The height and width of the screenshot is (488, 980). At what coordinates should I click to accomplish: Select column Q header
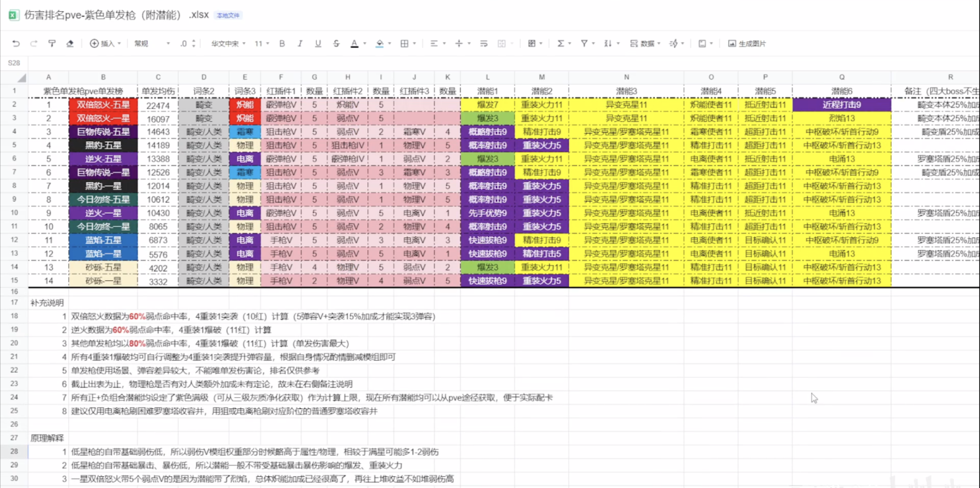[841, 77]
